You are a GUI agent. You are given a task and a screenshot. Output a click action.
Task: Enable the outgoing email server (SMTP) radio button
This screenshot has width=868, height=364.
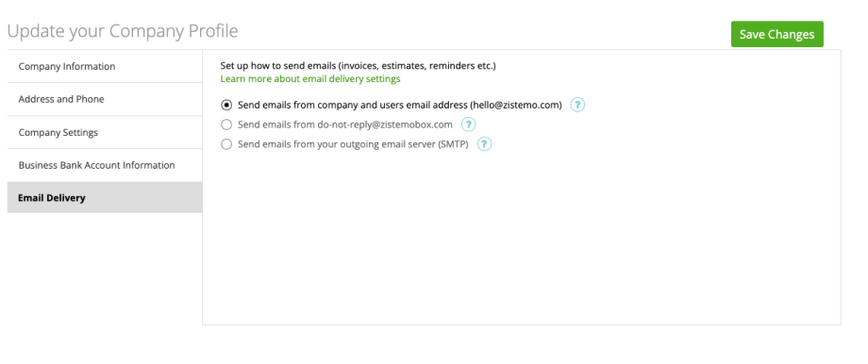[225, 144]
